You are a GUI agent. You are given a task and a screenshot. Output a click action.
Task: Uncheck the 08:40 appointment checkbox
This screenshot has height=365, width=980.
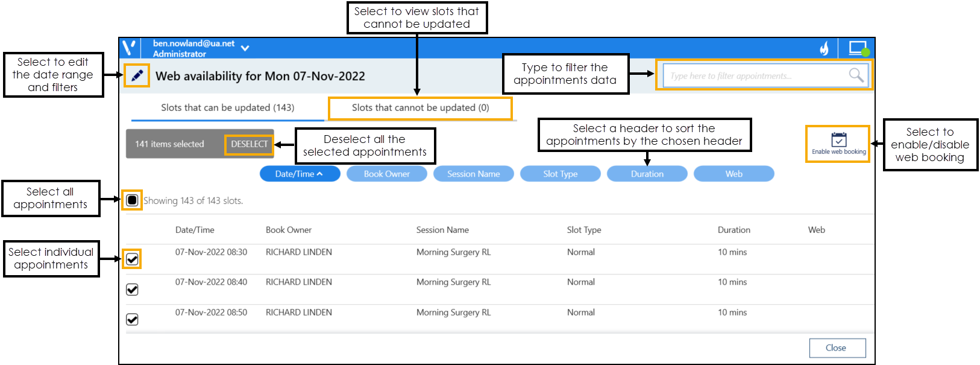pos(132,290)
